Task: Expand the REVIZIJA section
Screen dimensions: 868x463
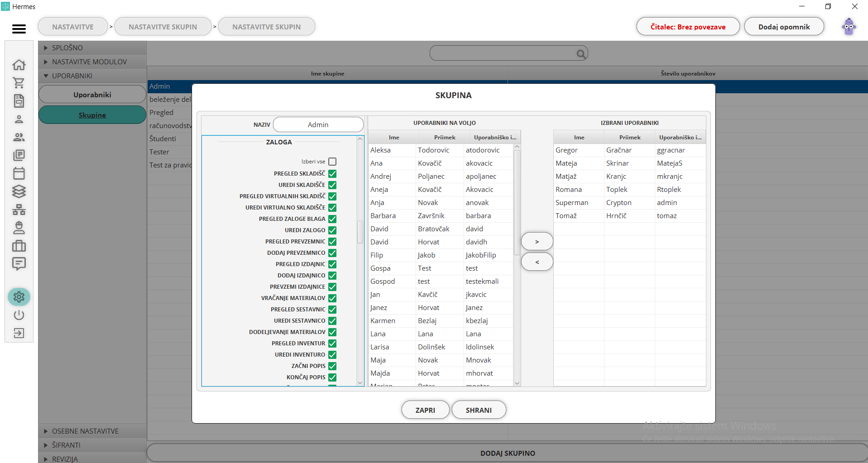Action: point(92,458)
